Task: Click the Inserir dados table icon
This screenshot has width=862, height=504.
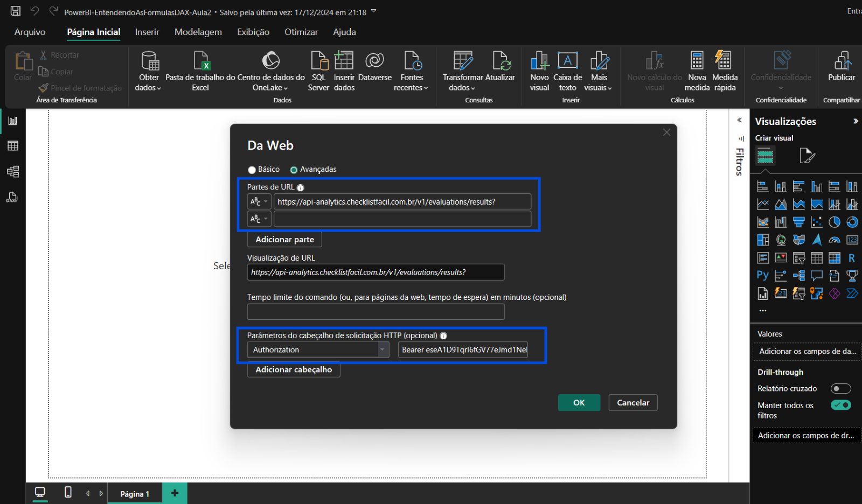Action: tap(344, 60)
